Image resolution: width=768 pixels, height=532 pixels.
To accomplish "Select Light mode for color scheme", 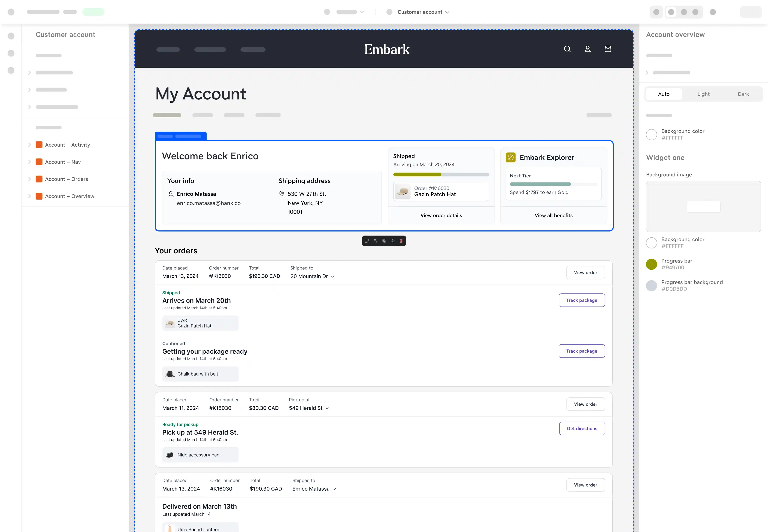I will click(x=704, y=94).
